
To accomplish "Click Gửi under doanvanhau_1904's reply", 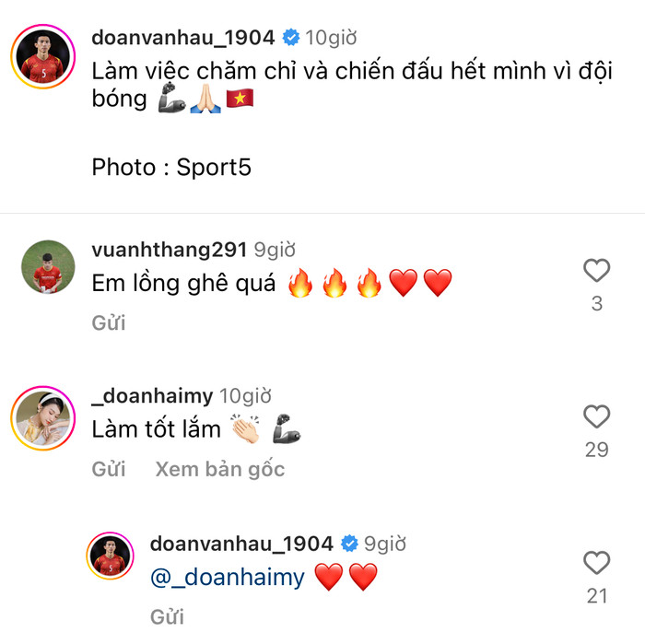I will [167, 616].
